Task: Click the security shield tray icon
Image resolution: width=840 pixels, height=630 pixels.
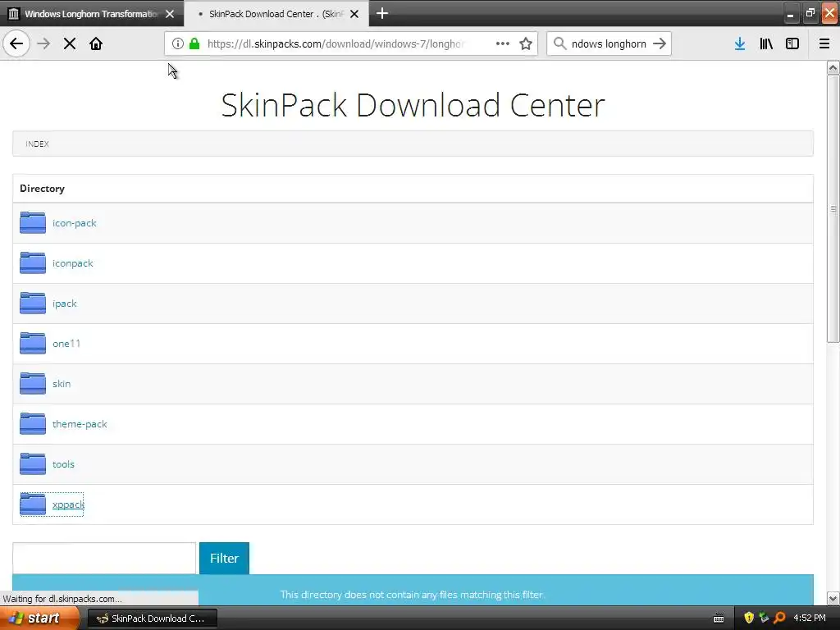Action: tap(749, 618)
